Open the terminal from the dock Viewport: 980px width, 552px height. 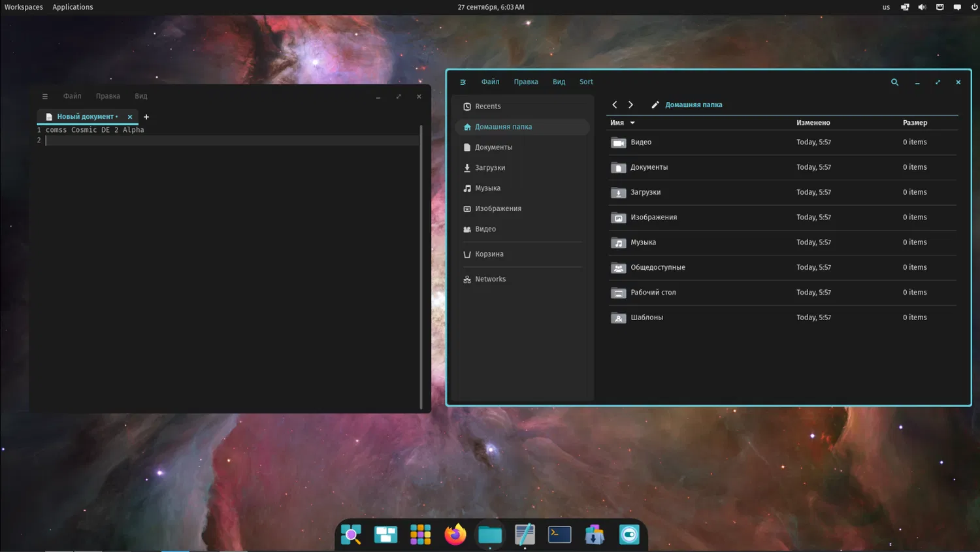pyautogui.click(x=559, y=534)
